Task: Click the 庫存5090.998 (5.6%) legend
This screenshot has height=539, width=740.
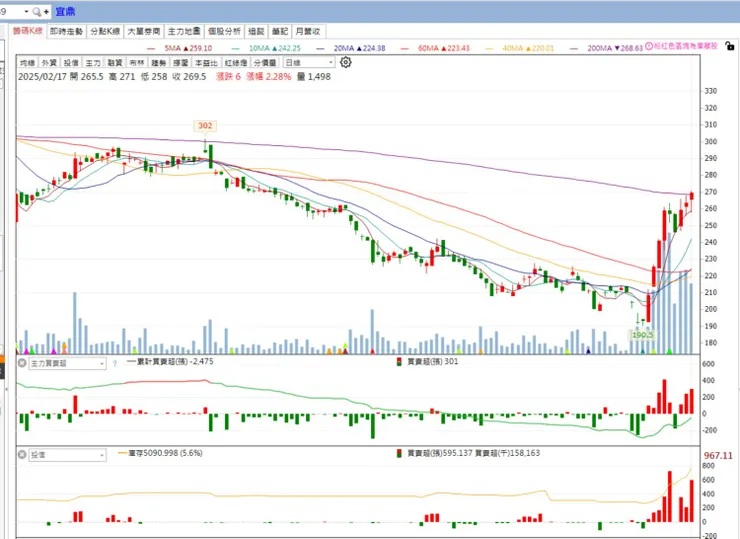Action: point(160,453)
